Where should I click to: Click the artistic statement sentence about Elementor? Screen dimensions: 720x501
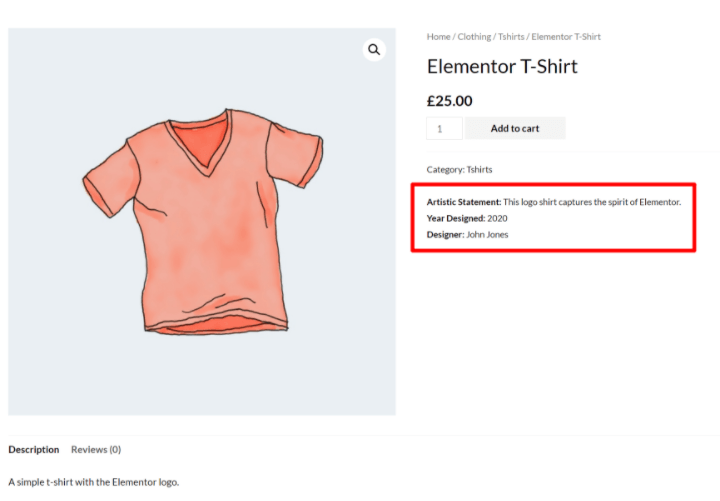(591, 202)
